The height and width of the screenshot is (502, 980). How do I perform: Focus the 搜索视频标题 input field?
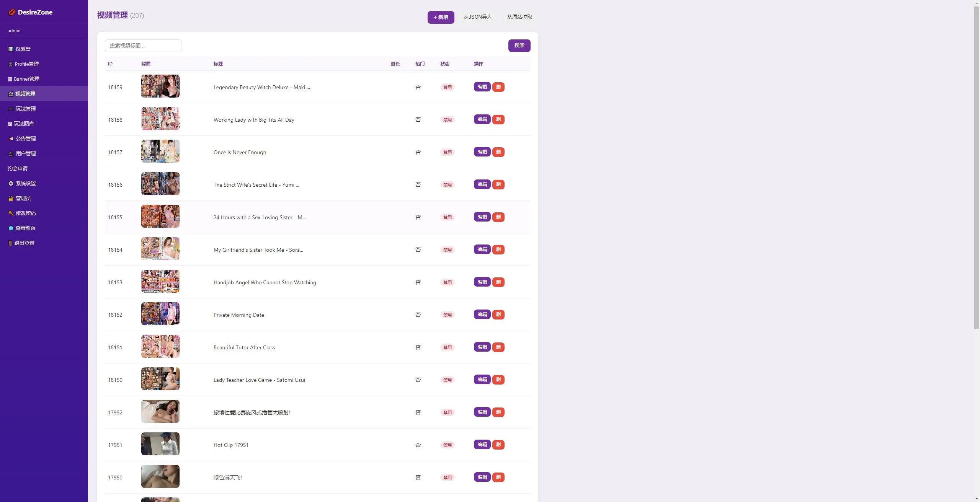point(143,46)
